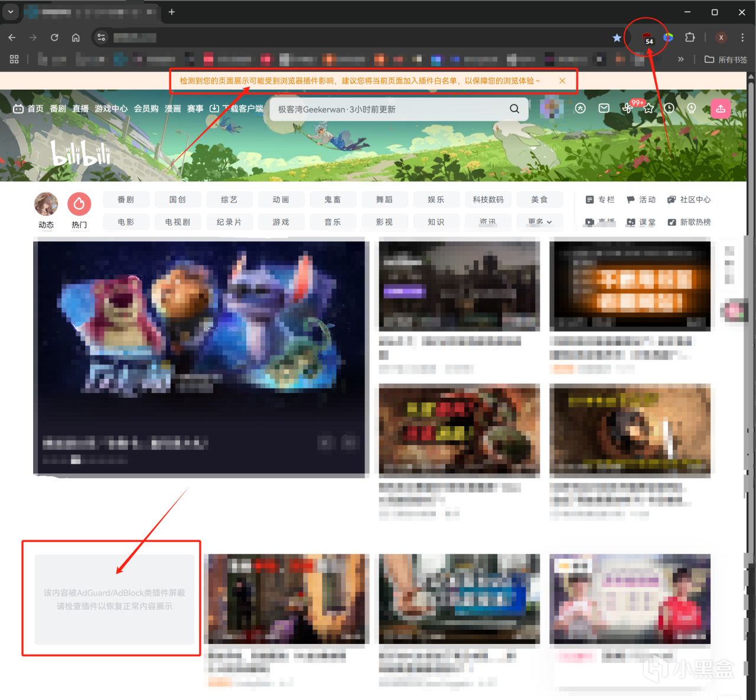Select the 电视剧 category chip
The width and height of the screenshot is (756, 700).
[177, 222]
